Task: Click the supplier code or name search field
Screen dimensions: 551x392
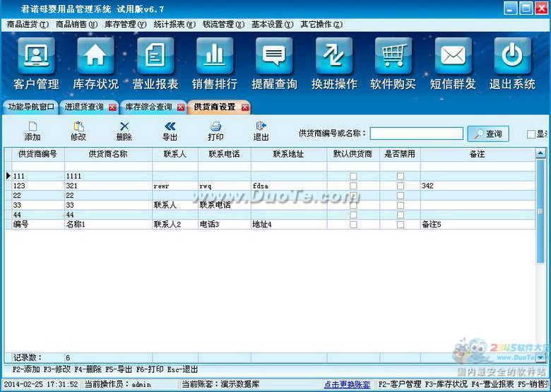Action: [x=415, y=133]
